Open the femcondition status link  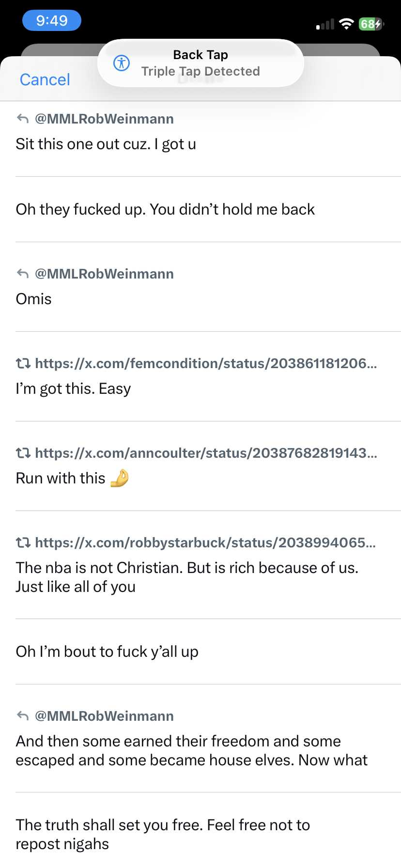click(x=205, y=363)
